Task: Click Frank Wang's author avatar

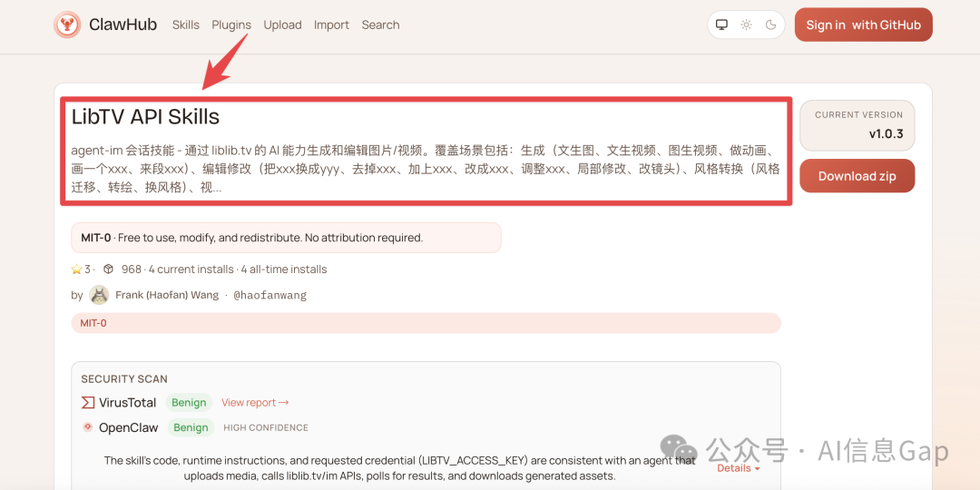Action: click(x=99, y=295)
